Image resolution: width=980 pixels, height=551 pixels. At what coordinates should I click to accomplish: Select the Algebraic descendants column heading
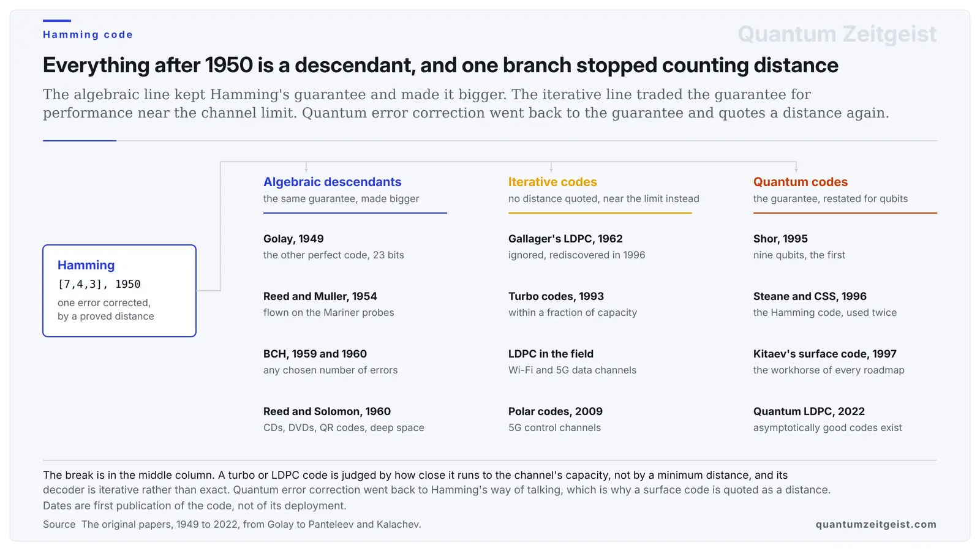tap(332, 182)
